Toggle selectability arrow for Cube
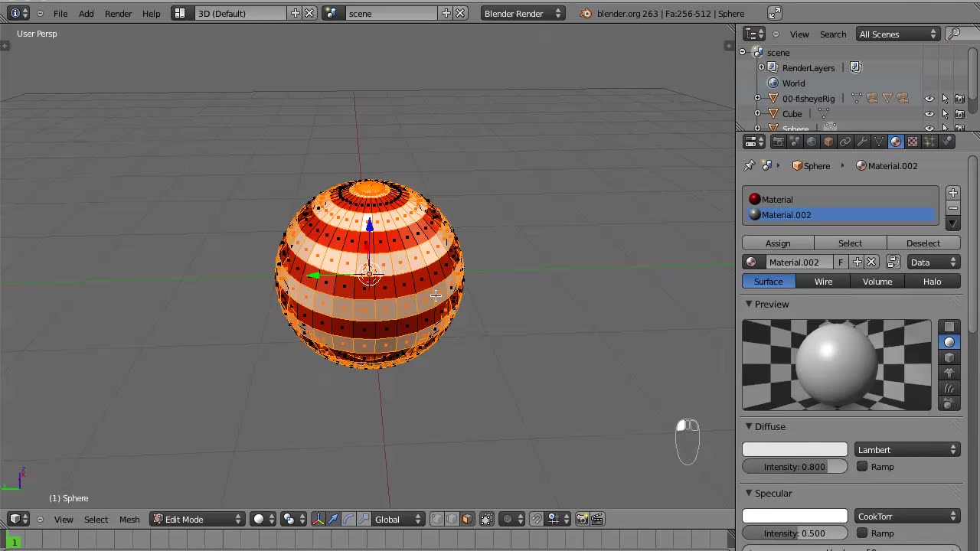This screenshot has width=980, height=551. pos(945,114)
